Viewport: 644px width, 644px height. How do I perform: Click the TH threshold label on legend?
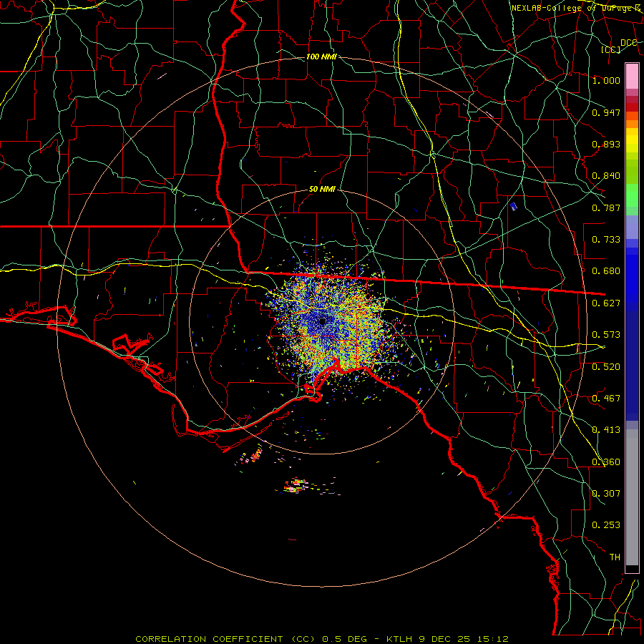point(615,557)
